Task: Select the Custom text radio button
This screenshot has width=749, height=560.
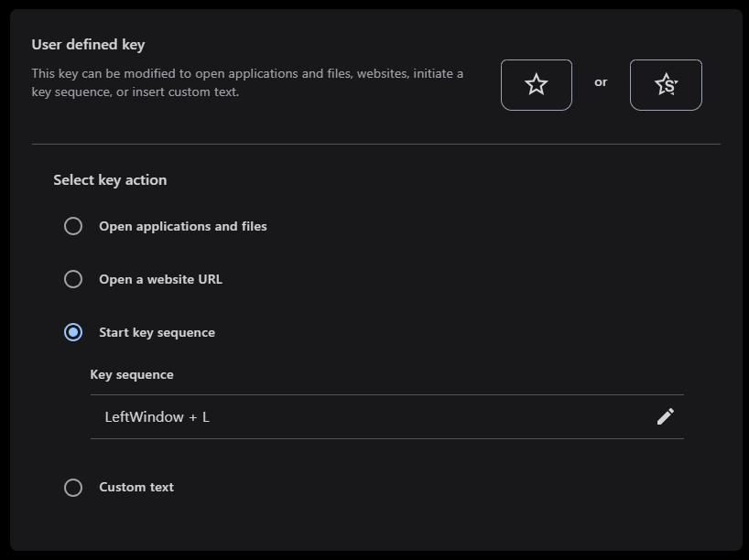Action: click(x=73, y=488)
